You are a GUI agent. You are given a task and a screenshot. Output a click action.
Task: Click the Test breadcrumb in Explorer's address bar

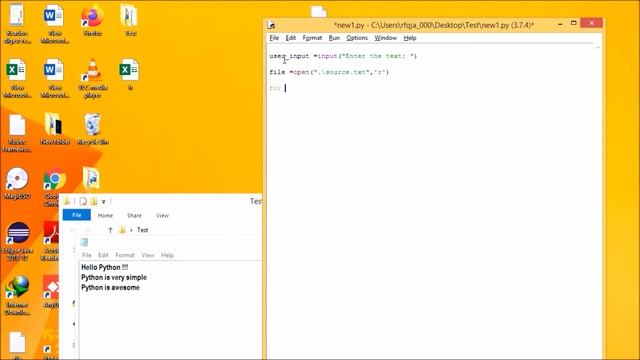pyautogui.click(x=142, y=230)
